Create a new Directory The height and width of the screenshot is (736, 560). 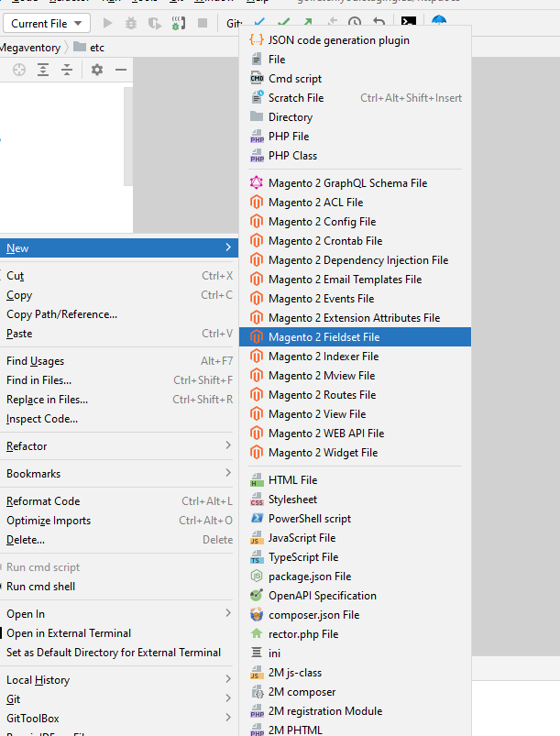pos(355,117)
